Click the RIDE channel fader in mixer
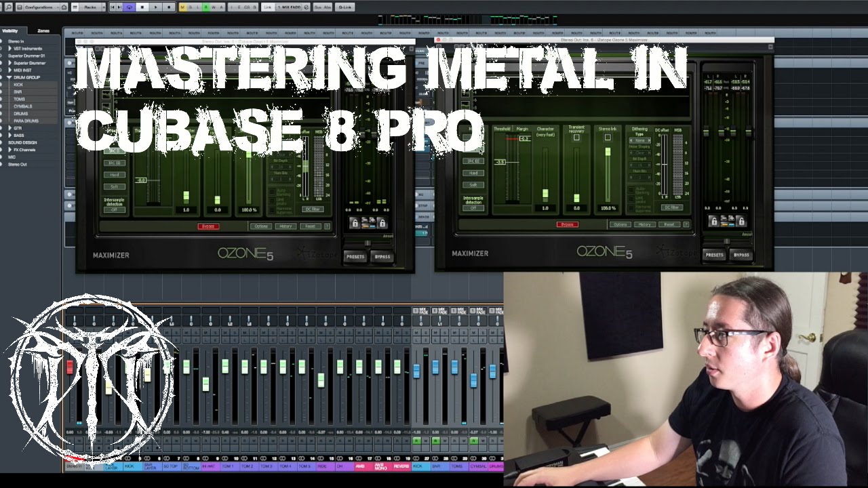 coord(321,381)
